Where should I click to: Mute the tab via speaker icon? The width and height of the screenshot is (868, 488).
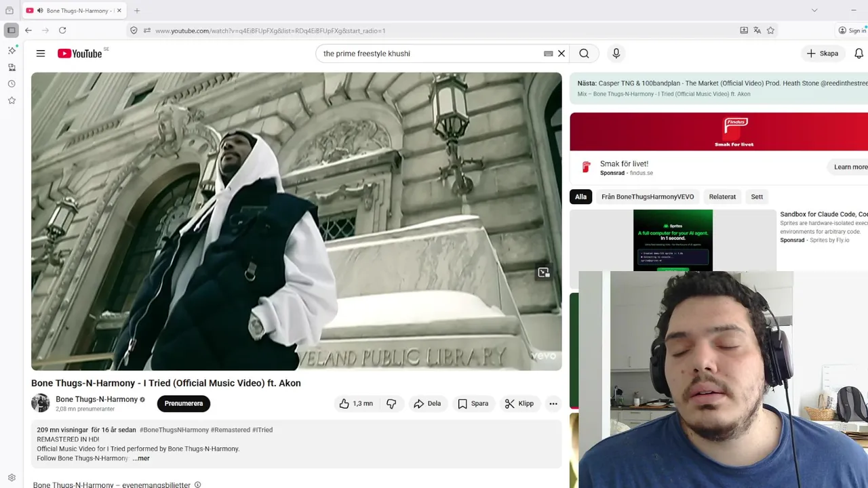(40, 11)
